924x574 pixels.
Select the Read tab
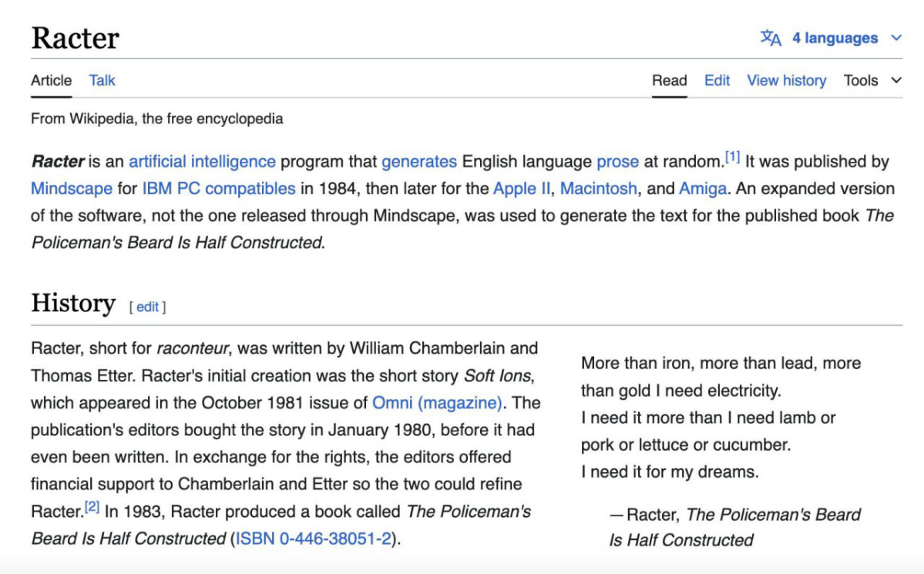tap(670, 80)
